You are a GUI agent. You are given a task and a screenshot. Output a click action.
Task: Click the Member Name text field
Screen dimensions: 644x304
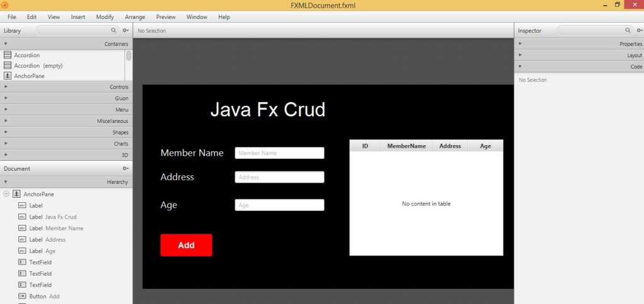(x=279, y=153)
